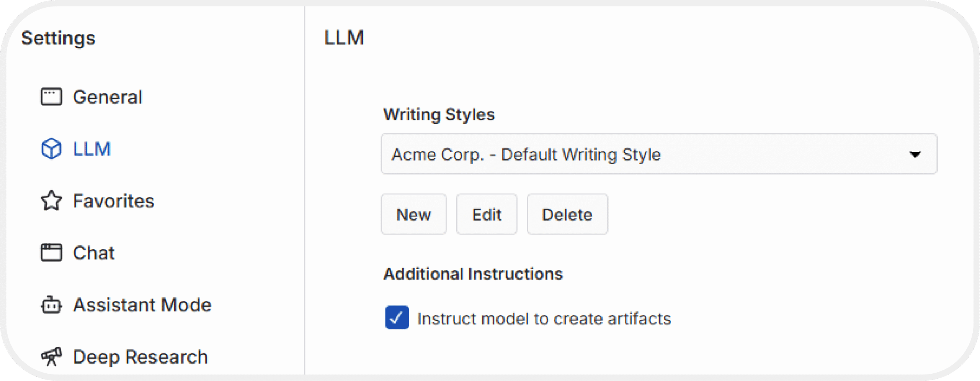Click the General window icon
The width and height of the screenshot is (980, 381).
click(x=51, y=97)
